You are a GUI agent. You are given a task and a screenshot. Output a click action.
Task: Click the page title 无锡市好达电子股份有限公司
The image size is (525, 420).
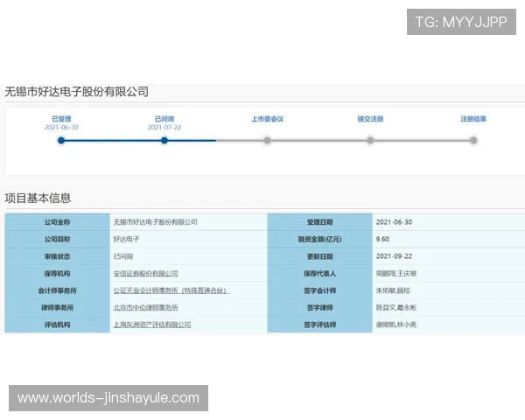click(77, 91)
